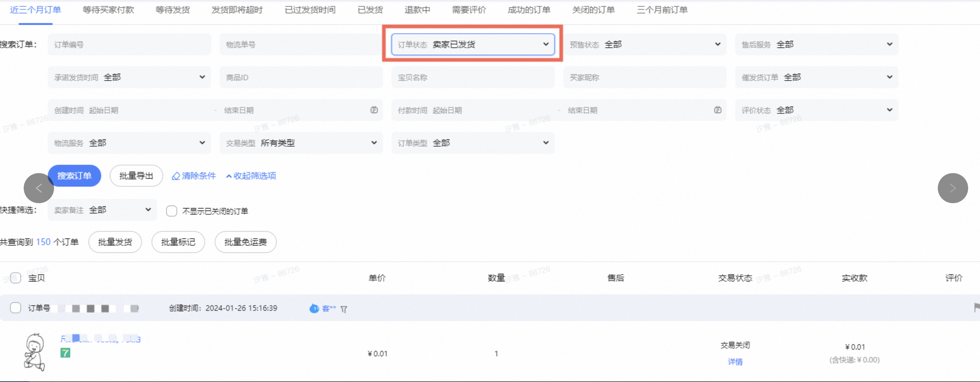Expand the 售后服务 dropdown
Screen dimensions: 980x382
tap(817, 45)
